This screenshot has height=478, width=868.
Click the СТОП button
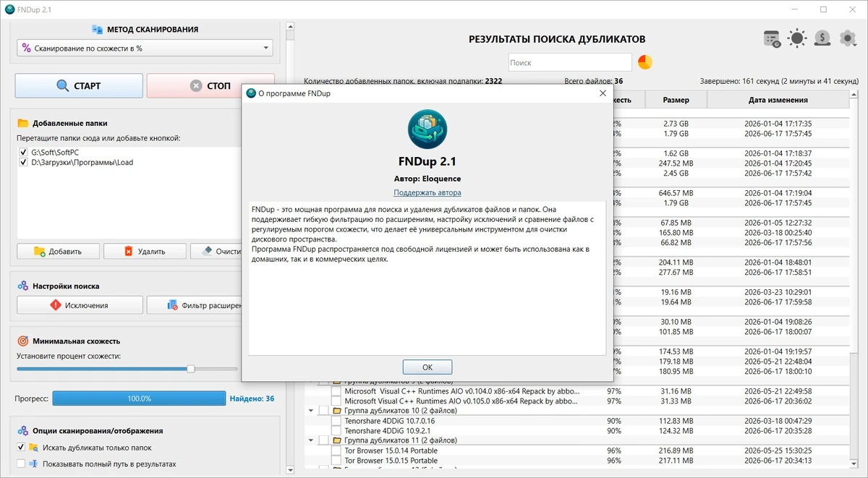coord(210,86)
